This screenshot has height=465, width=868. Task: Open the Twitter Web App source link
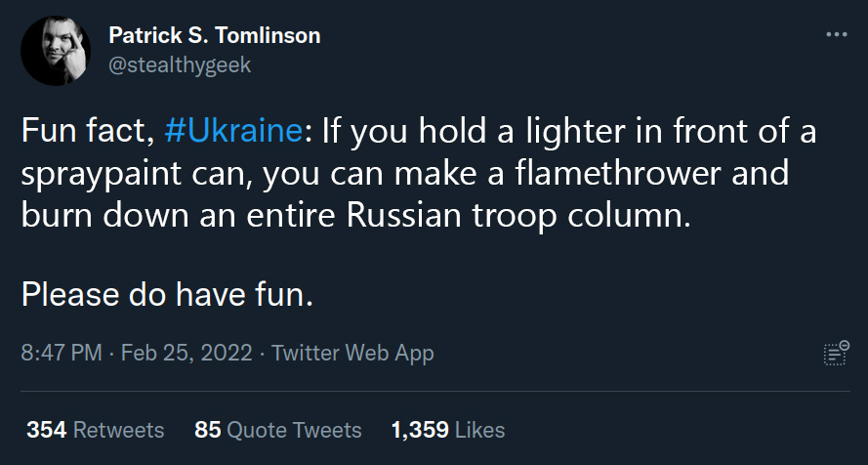(352, 353)
